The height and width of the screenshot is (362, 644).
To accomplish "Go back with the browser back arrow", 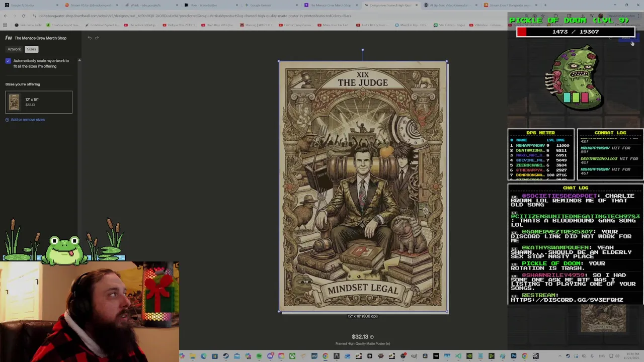I will click(6, 16).
